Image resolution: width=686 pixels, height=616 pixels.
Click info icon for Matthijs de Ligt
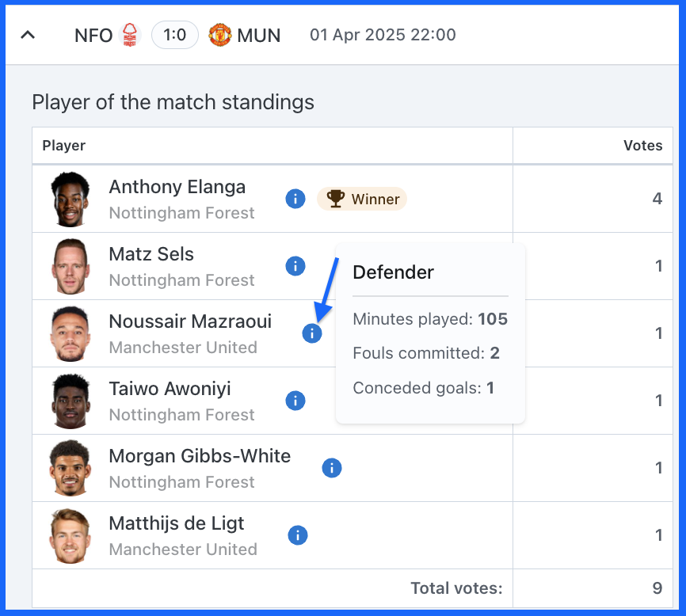pos(298,535)
